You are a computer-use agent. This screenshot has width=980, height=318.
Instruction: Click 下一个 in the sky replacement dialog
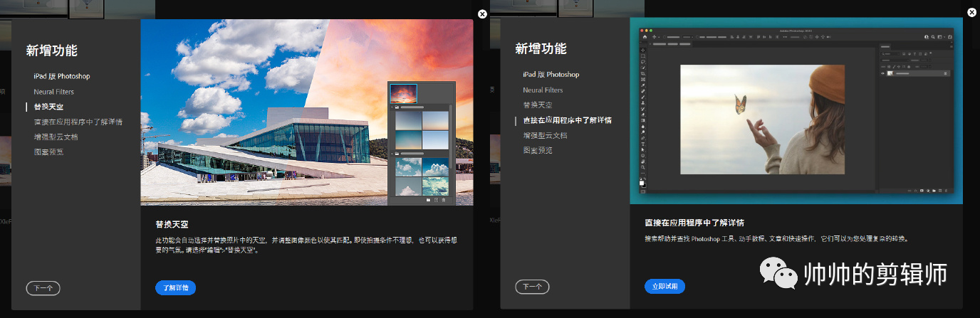[x=43, y=288]
